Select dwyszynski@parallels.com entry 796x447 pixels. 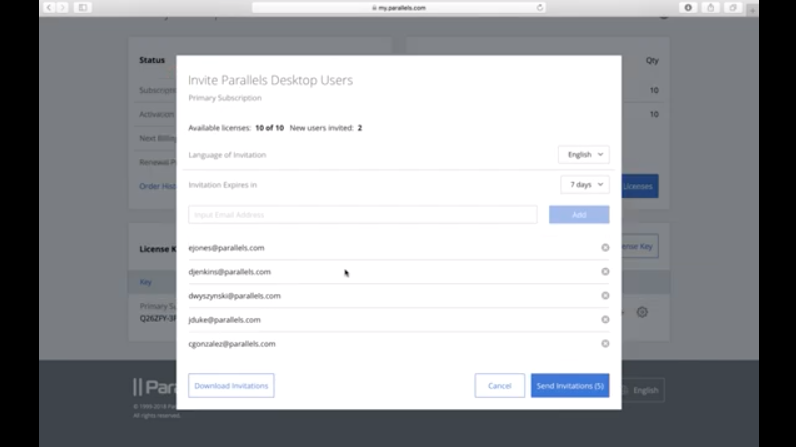click(235, 295)
